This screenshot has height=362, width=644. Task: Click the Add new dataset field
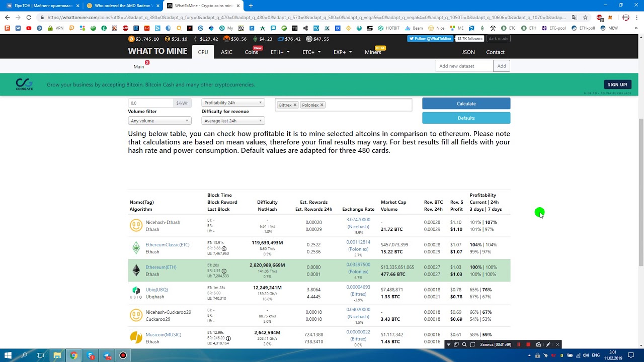point(464,66)
